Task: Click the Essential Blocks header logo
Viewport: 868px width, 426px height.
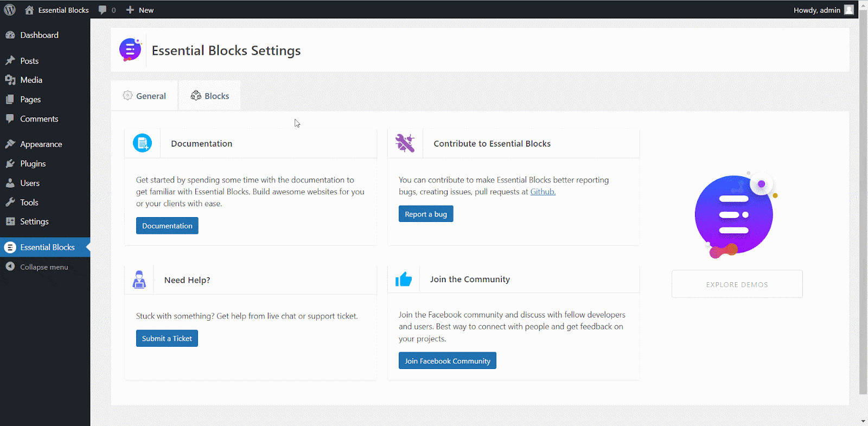Action: pos(131,50)
